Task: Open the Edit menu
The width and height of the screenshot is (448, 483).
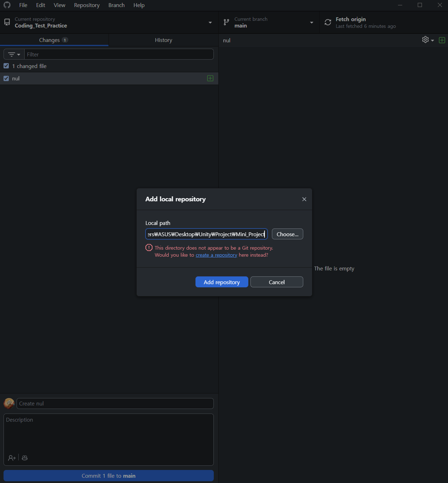Action: tap(41, 5)
